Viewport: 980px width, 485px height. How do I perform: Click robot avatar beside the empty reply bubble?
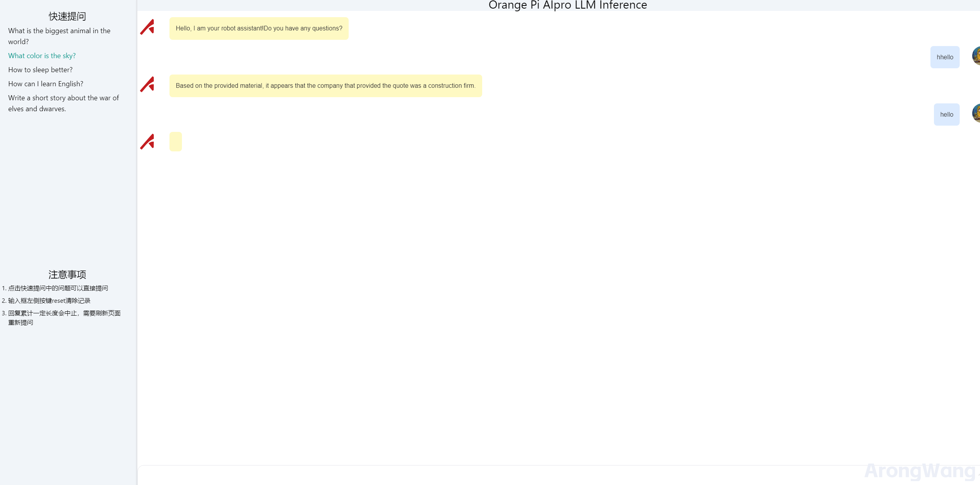tap(147, 142)
